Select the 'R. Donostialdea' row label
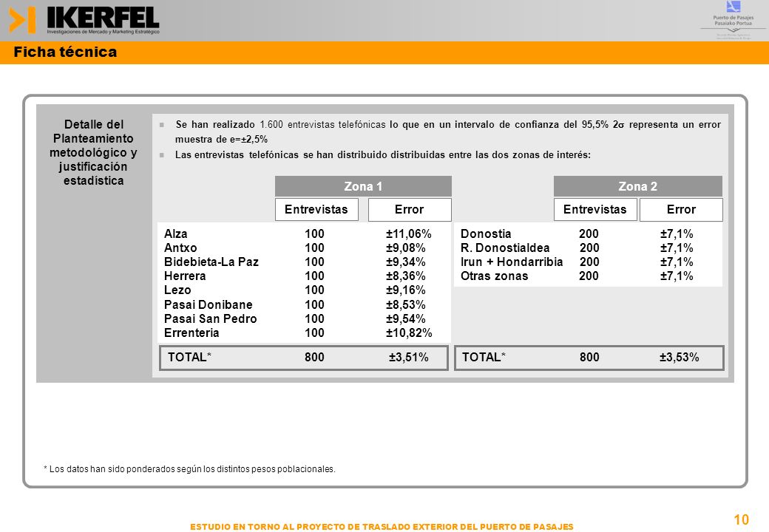The height and width of the screenshot is (532, 769). tap(505, 248)
